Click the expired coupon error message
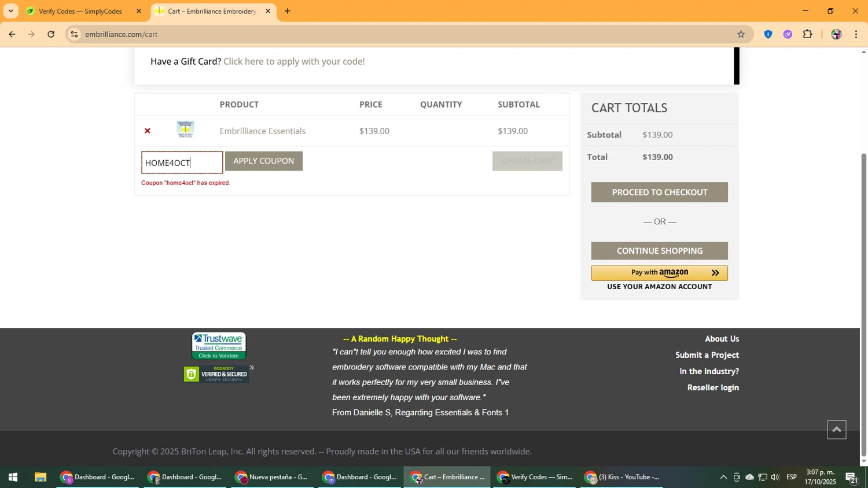Screen dimensions: 868x488 pos(186,183)
